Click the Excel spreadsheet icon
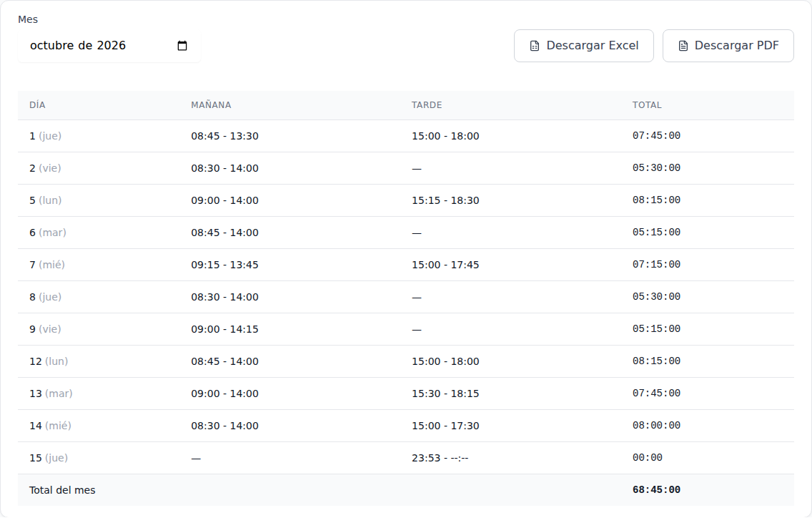Image resolution: width=812 pixels, height=518 pixels. pyautogui.click(x=535, y=47)
